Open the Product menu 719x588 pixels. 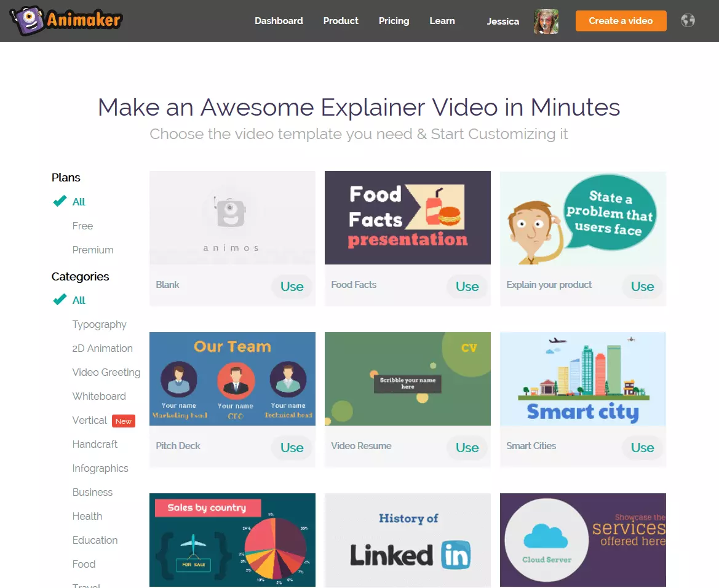tap(341, 21)
